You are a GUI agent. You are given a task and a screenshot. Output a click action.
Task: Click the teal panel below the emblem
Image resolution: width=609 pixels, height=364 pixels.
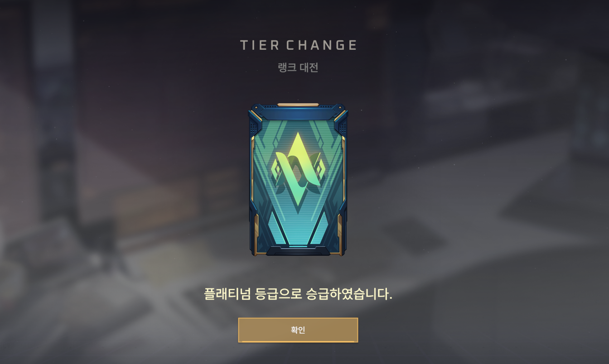click(x=298, y=229)
